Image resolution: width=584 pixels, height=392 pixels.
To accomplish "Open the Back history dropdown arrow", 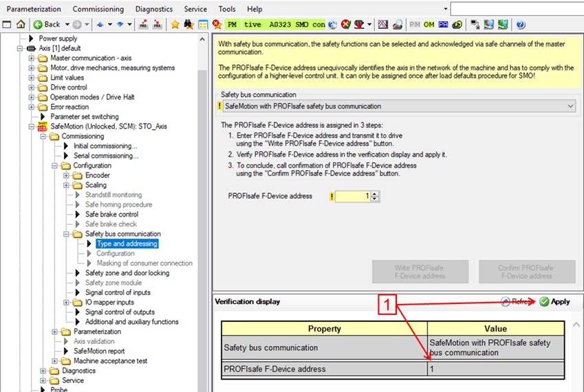I will pos(67,25).
